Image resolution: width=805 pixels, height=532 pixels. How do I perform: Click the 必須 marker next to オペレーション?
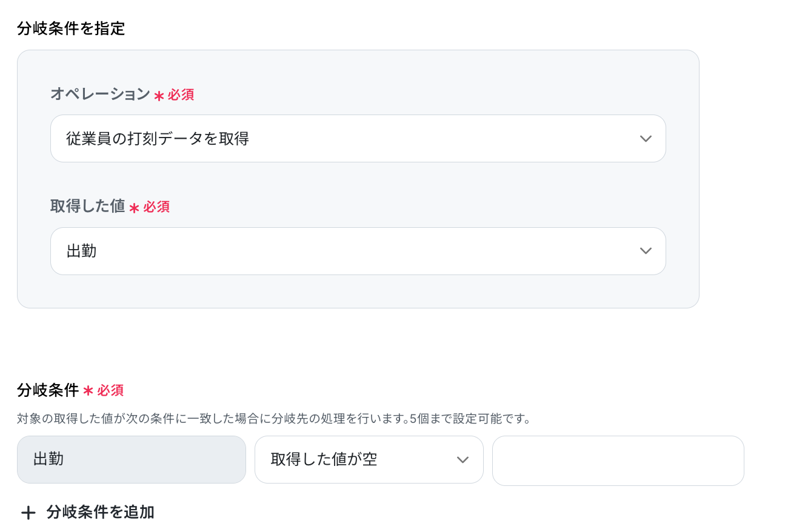click(181, 95)
